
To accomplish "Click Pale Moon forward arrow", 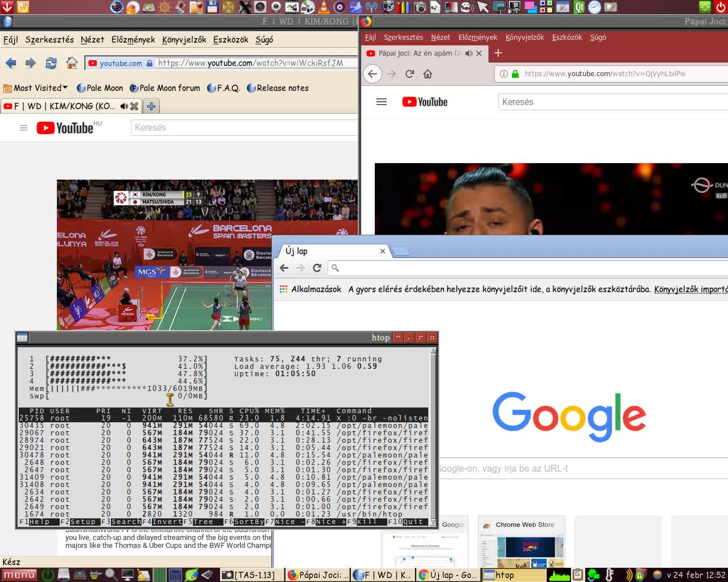I will [31, 63].
